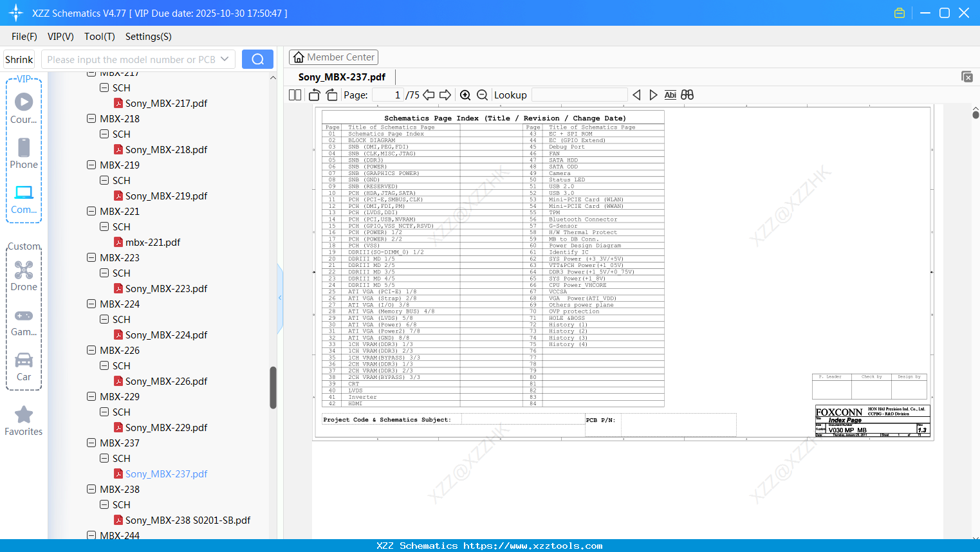The height and width of the screenshot is (552, 980).
Task: Open the VIP(V) menu
Action: (x=60, y=37)
